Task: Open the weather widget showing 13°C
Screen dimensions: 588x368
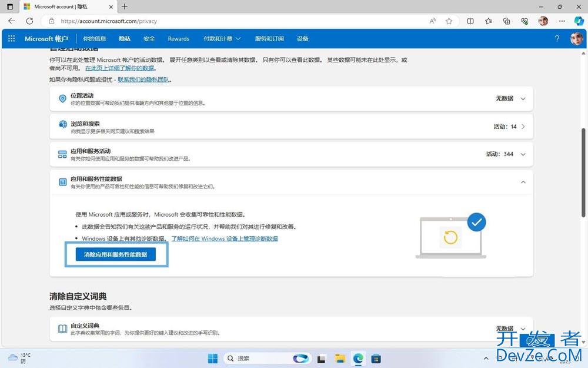Action: (19, 358)
